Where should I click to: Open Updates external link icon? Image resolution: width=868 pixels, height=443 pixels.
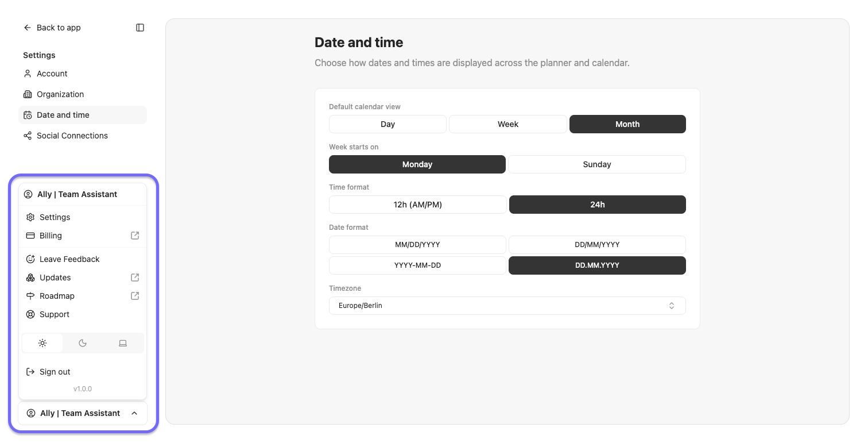click(x=135, y=278)
